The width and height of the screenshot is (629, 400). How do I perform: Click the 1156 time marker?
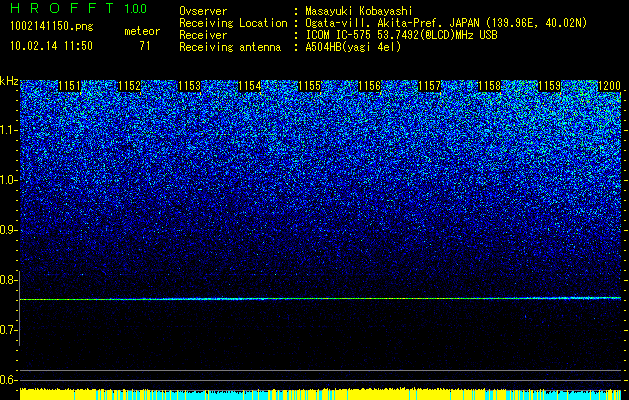(369, 86)
